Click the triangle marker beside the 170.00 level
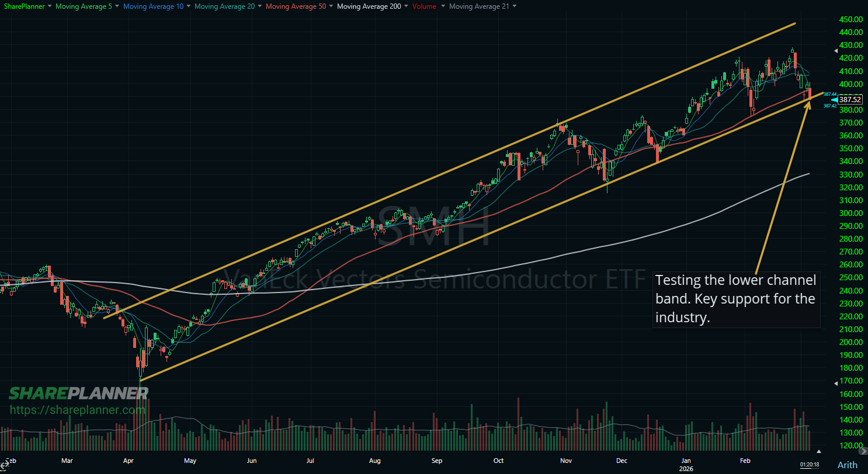Image resolution: width=868 pixels, height=474 pixels. tap(835, 382)
